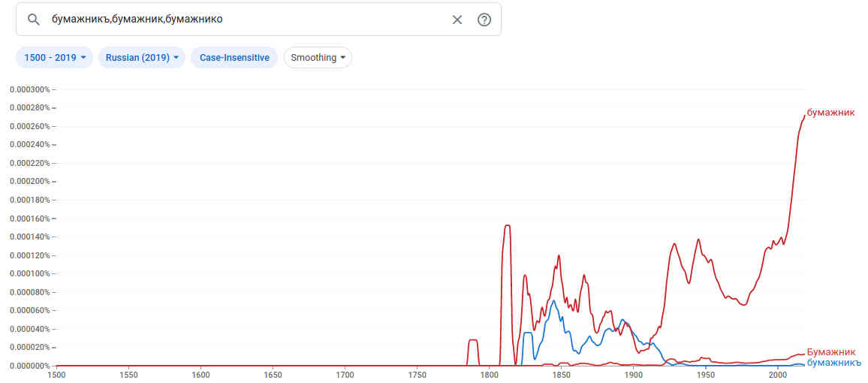Image resolution: width=868 pixels, height=383 pixels.
Task: Clear the search query with X icon
Action: [x=457, y=20]
